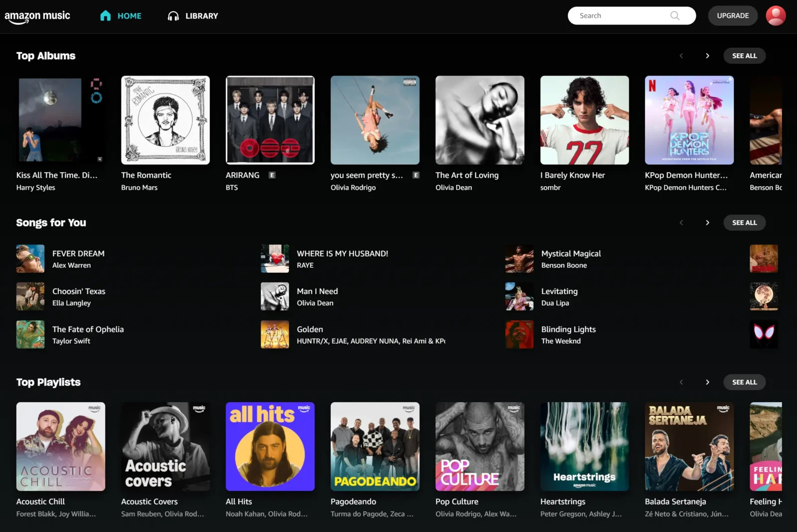Open I Barely Know Her cover
The image size is (797, 532).
coord(585,120)
